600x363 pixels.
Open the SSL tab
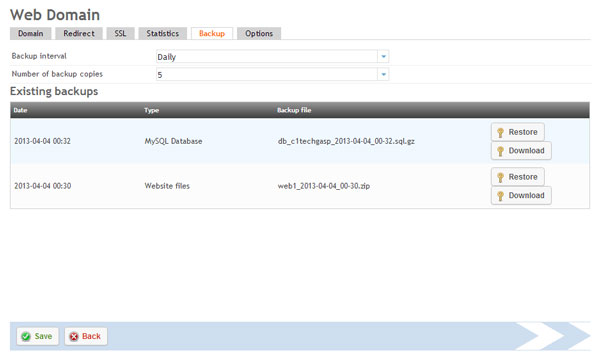pyautogui.click(x=120, y=34)
